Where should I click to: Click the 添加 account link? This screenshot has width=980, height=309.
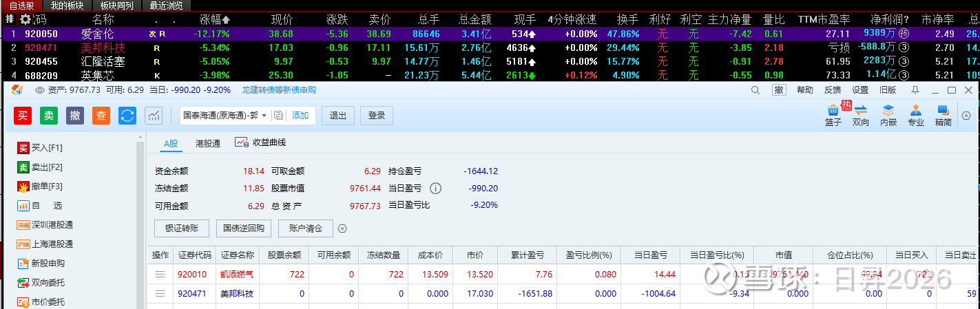point(300,116)
